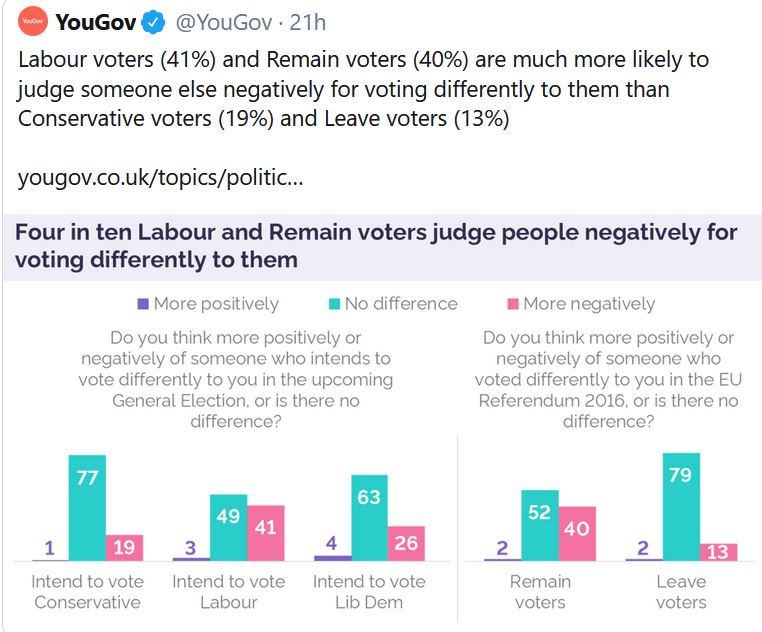Click the Leave voters 79 teal bar
This screenshot has width=762, height=632.
tap(680, 507)
